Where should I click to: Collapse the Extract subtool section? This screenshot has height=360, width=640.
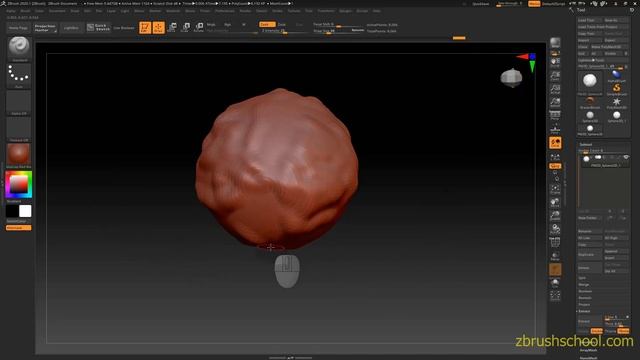pyautogui.click(x=584, y=311)
